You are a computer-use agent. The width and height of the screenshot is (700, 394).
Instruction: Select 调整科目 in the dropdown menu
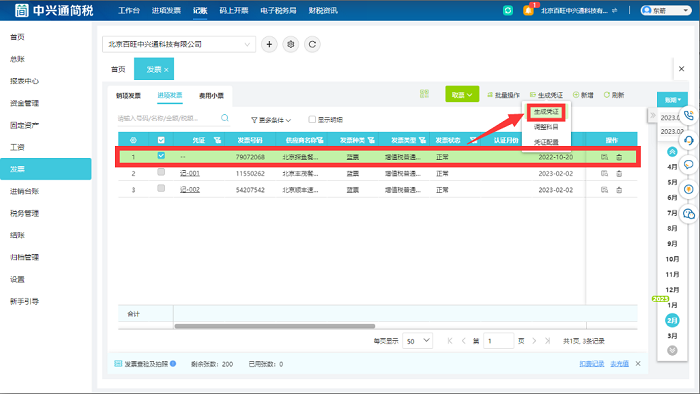pyautogui.click(x=546, y=127)
